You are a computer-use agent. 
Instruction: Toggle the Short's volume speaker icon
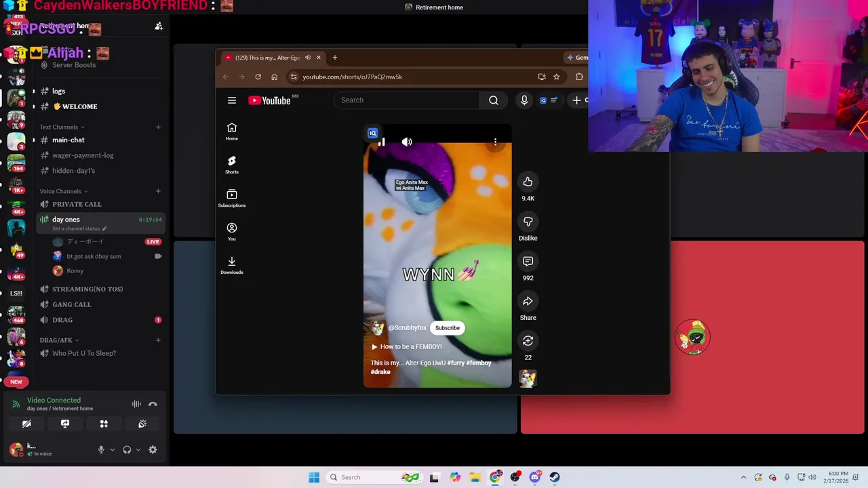tap(407, 142)
